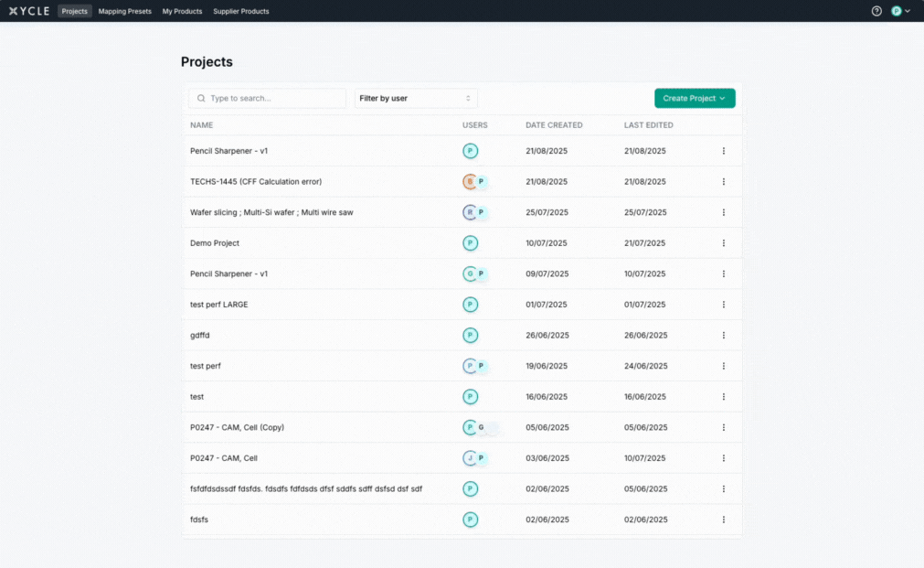Navigate to Supplier Products tab
924x568 pixels.
pyautogui.click(x=241, y=11)
